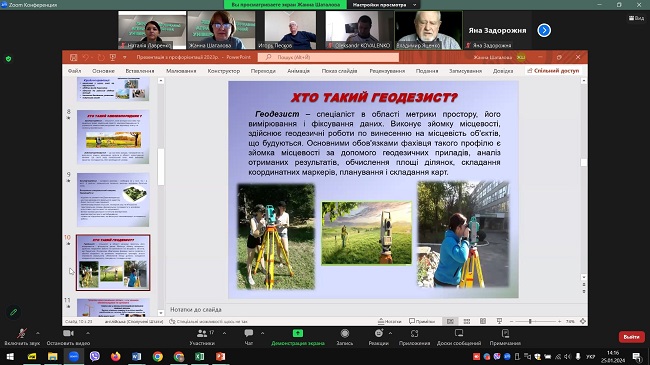Open the Zoom Чат panel
Image resolution: width=650 pixels, height=365 pixels.
tap(249, 337)
